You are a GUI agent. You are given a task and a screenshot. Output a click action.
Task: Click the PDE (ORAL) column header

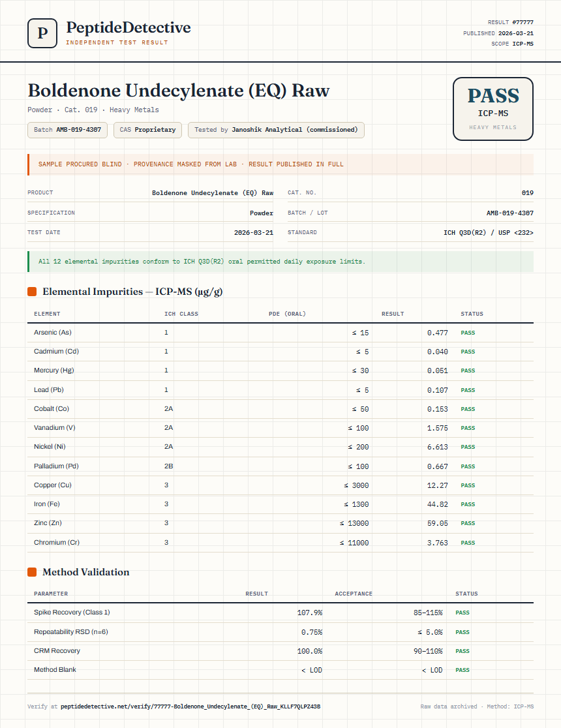point(287,314)
